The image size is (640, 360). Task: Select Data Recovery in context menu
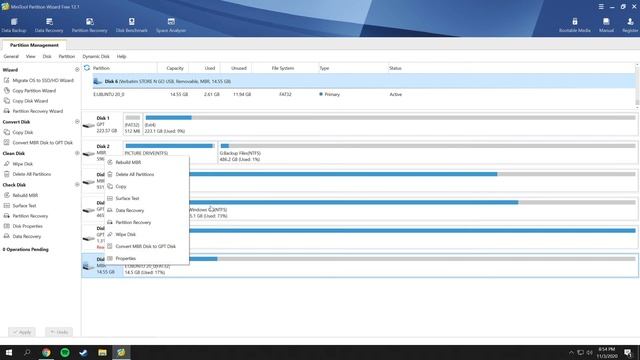point(147,210)
